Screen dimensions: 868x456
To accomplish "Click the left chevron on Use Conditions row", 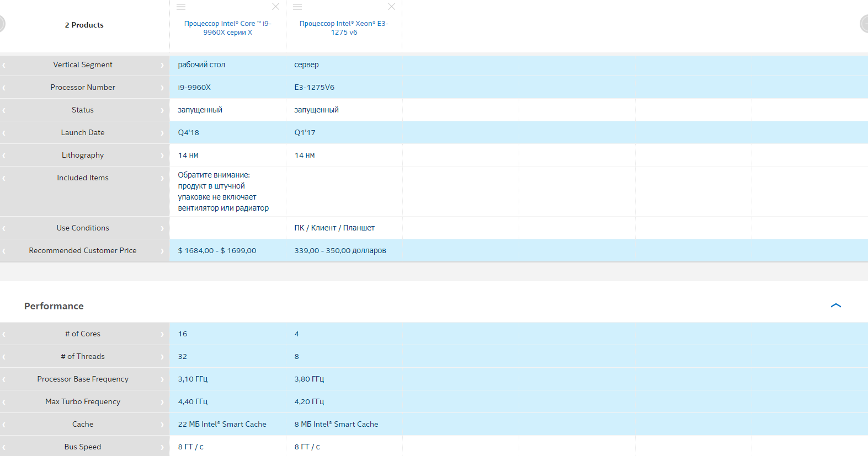I will click(4, 228).
